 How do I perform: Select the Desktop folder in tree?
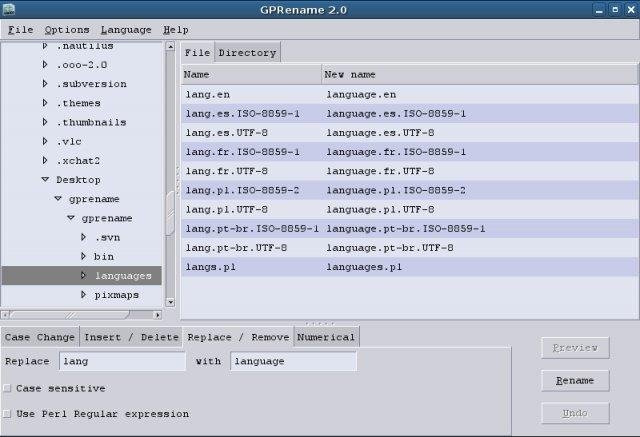[78, 180]
